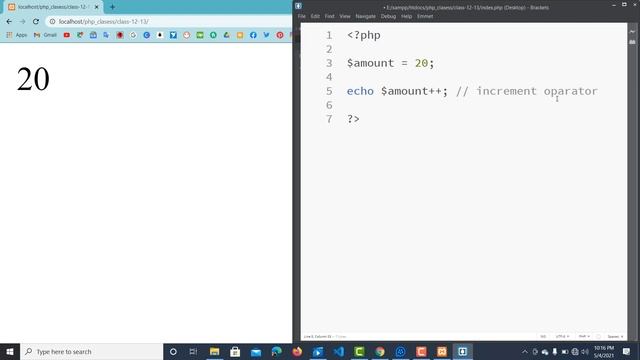Open the YouTube bookmark icon
This screenshot has height=360, width=640.
tap(67, 35)
